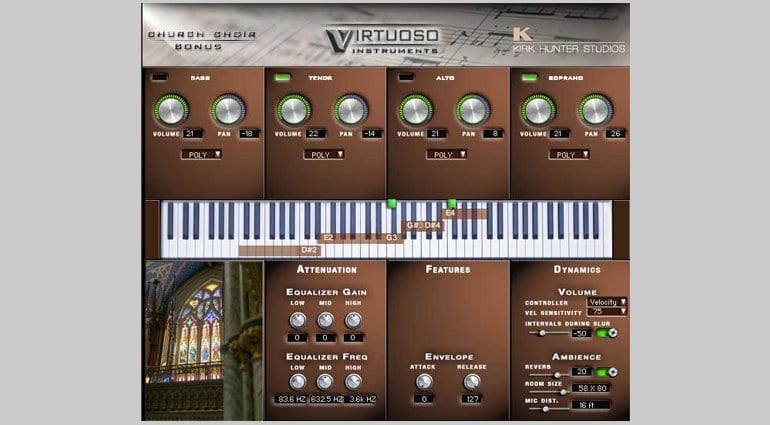Open the Bass POLY mode dropdown
The height and width of the screenshot is (425, 770).
pos(201,154)
